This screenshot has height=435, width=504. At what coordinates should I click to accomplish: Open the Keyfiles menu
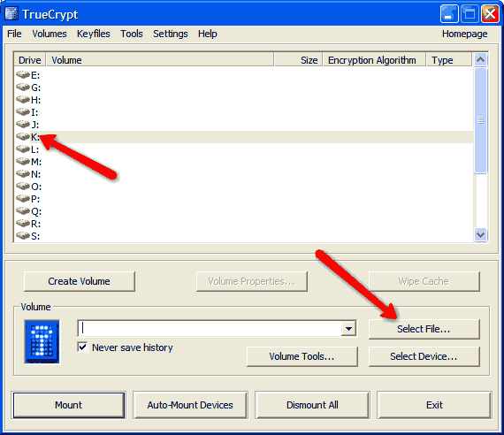point(94,34)
